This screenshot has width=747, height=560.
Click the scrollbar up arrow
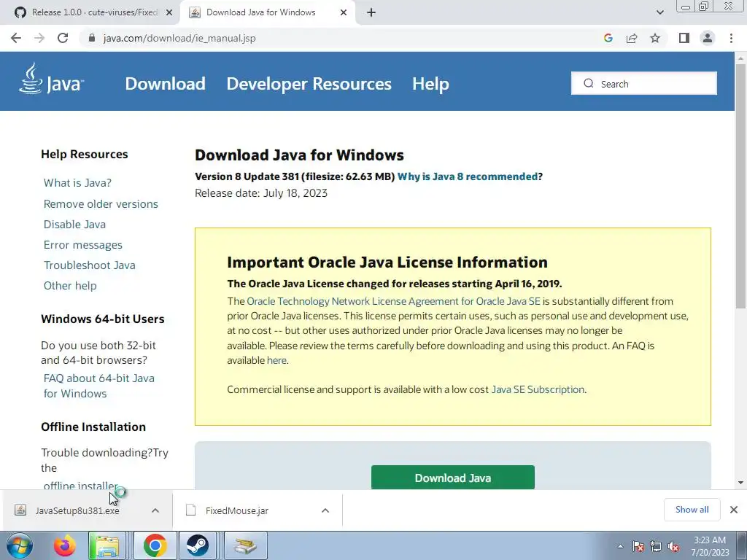(x=740, y=58)
